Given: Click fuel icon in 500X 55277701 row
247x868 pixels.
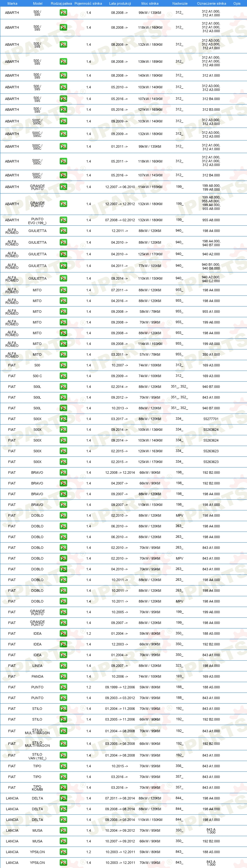Looking at the screenshot, I should coord(63,419).
